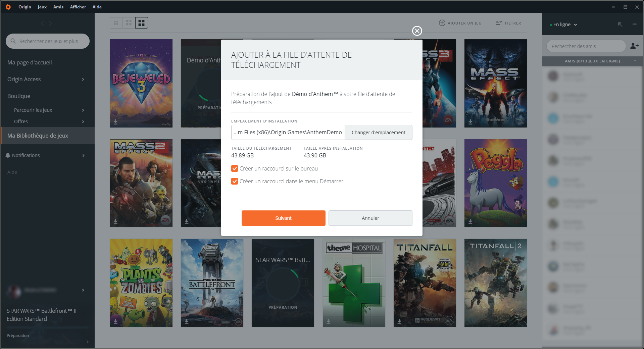Click the Suivant button
The width and height of the screenshot is (644, 349).
tap(283, 218)
